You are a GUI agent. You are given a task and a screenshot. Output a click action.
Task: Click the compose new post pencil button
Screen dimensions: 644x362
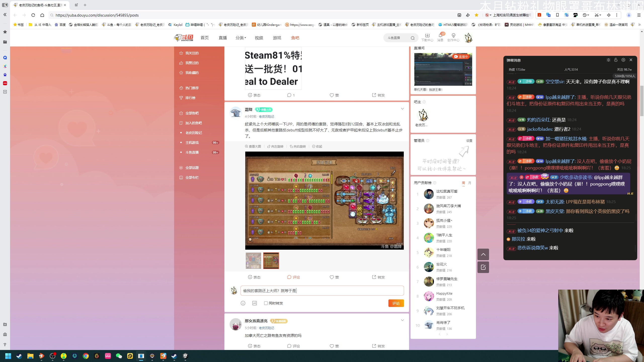pyautogui.click(x=483, y=267)
